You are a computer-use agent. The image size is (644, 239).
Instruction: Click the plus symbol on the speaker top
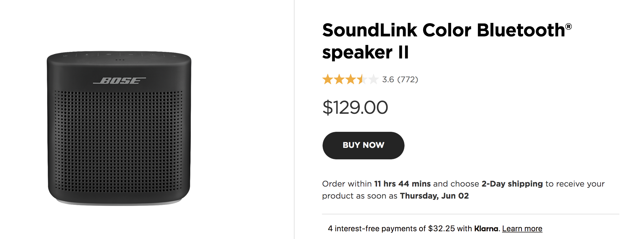click(x=174, y=56)
